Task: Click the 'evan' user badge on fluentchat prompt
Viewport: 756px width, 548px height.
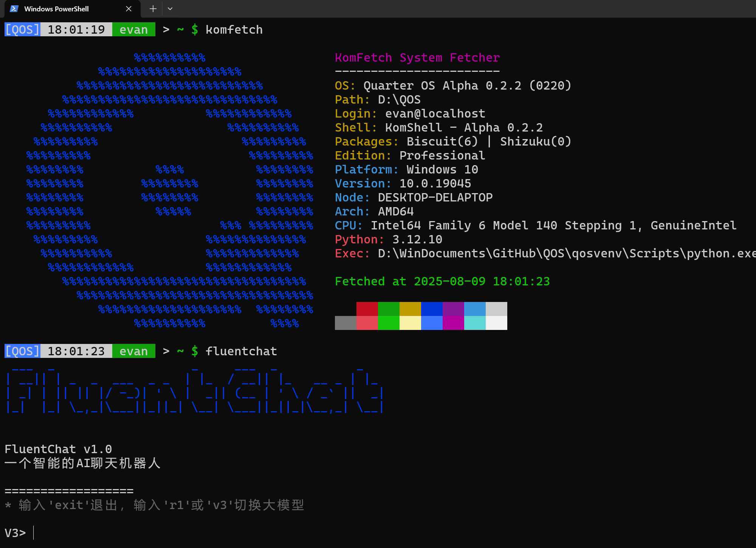Action: (133, 351)
